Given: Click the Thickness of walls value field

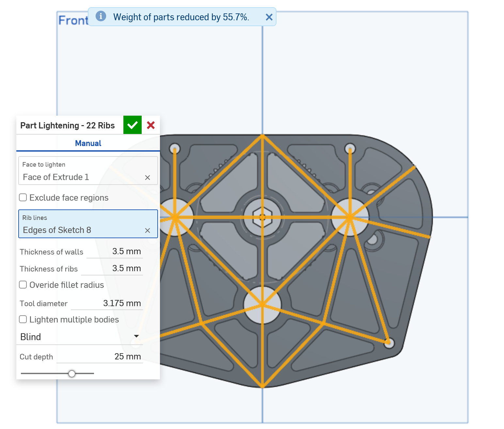Looking at the screenshot, I should click(115, 252).
